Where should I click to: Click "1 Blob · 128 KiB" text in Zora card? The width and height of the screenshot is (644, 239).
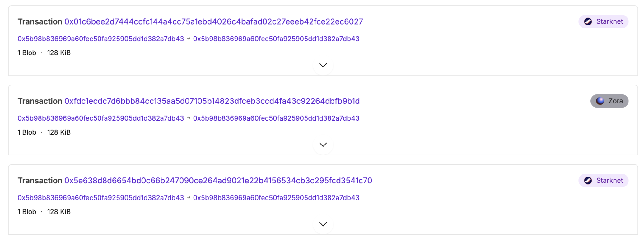(44, 132)
